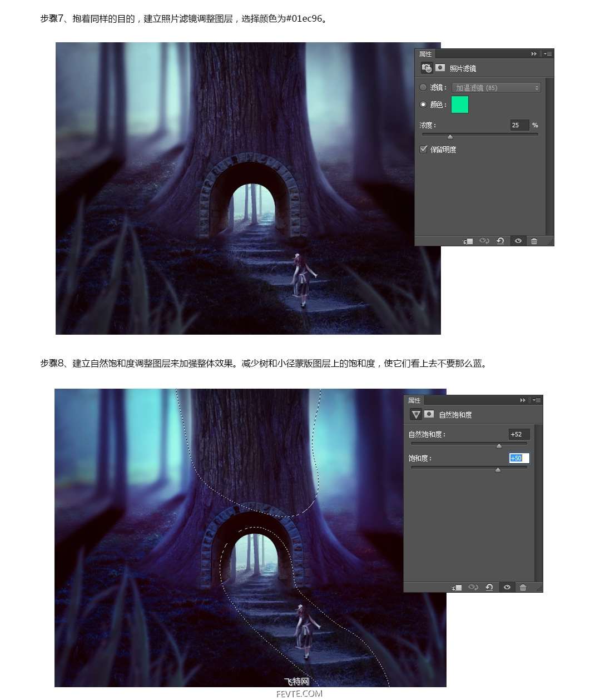Click the Vibrance adjustment triangle icon

pos(415,414)
